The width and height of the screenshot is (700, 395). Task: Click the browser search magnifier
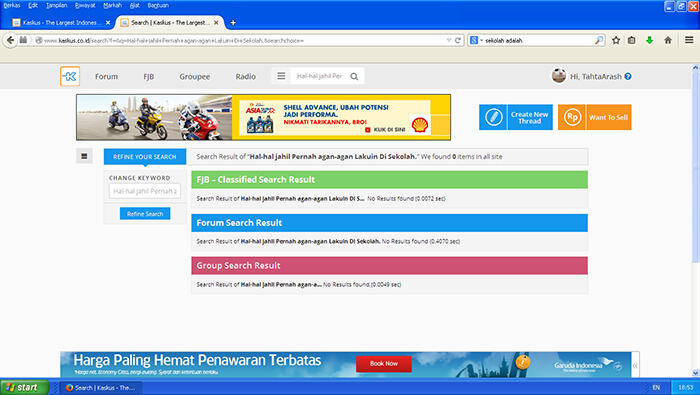(x=599, y=40)
